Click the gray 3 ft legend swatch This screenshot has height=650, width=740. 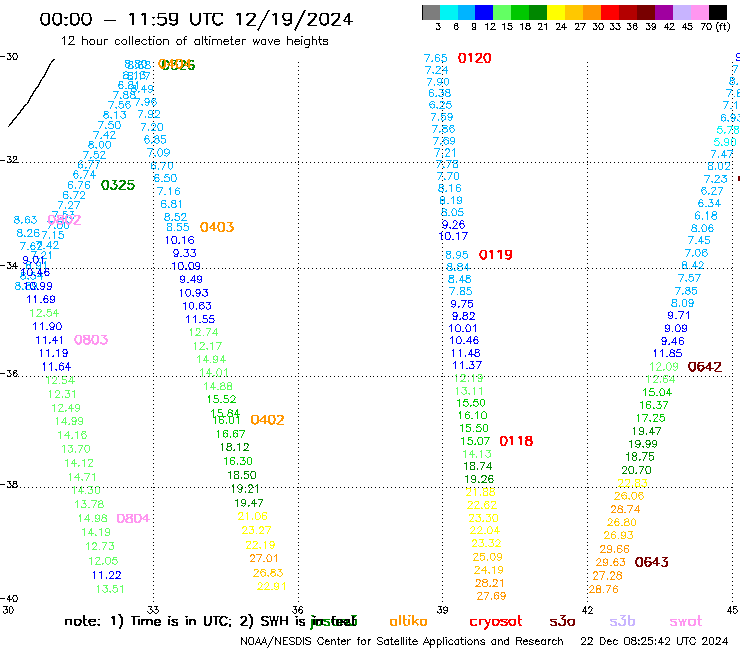(431, 12)
